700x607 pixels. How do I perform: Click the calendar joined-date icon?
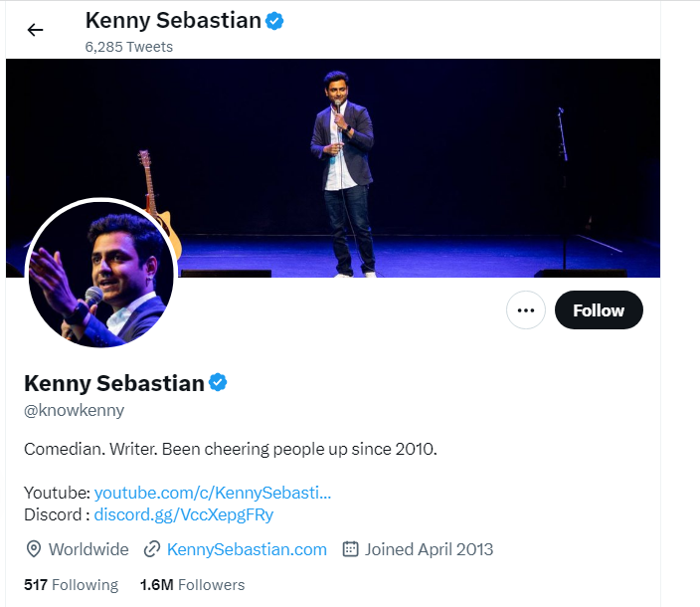(x=350, y=549)
